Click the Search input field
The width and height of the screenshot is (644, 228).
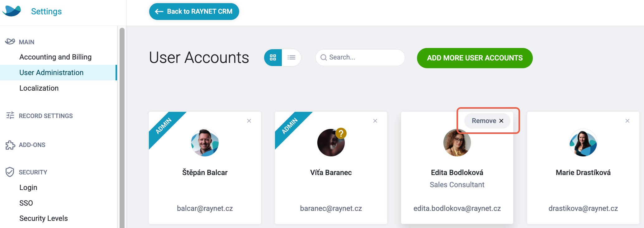360,58
